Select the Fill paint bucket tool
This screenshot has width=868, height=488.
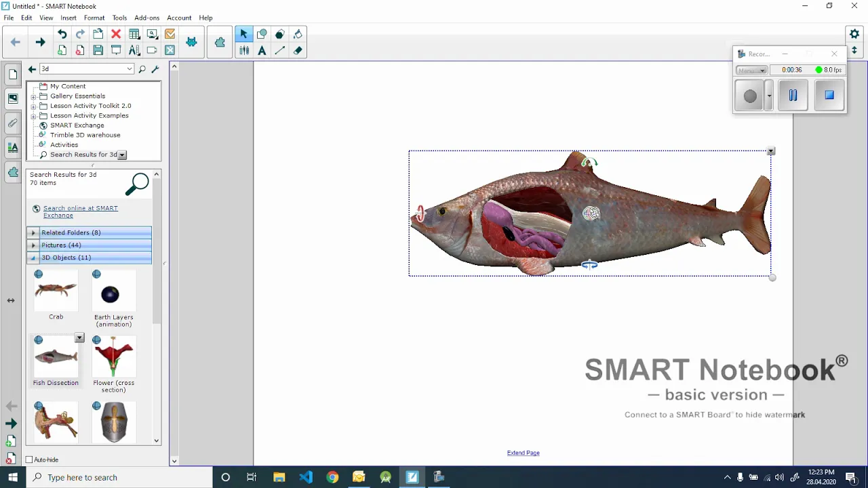(x=298, y=34)
